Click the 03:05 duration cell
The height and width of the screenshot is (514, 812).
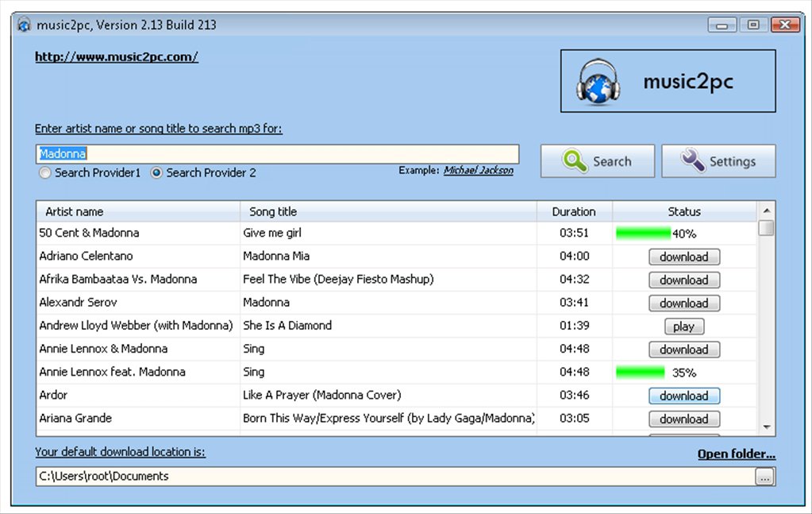click(x=575, y=418)
